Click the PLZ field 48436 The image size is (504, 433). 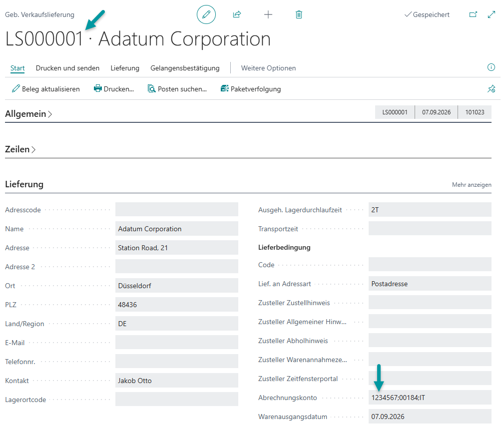tap(177, 305)
